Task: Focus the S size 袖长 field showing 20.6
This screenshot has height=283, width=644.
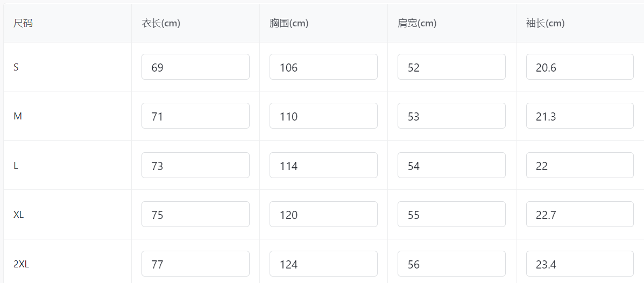Action: [579, 67]
